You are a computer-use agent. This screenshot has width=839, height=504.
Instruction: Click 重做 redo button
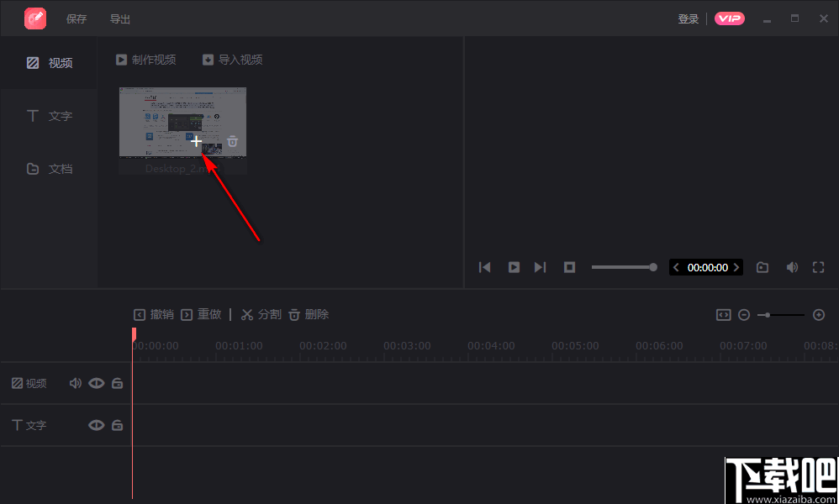(201, 314)
